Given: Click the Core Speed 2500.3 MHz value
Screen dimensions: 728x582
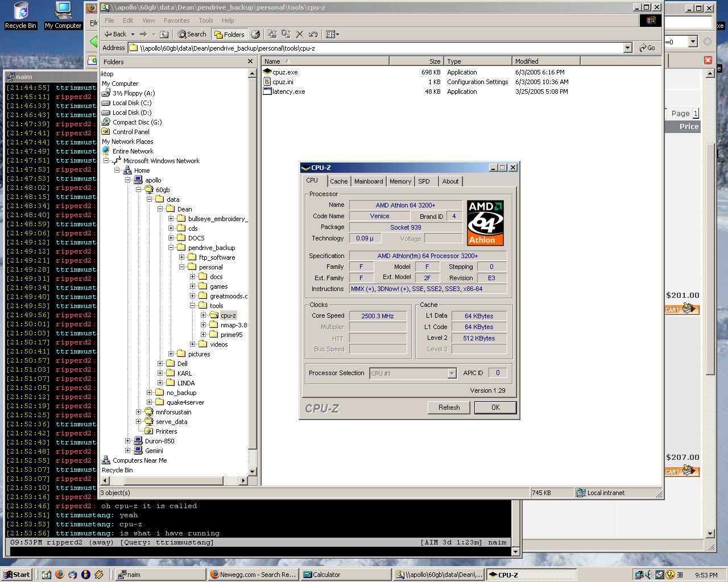Looking at the screenshot, I should [378, 316].
